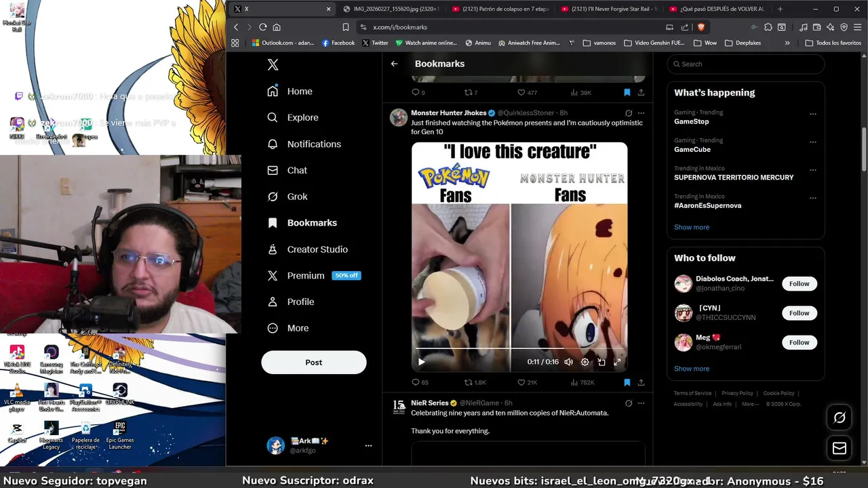The image size is (868, 488).
Task: Open the Profile page
Action: coord(291,302)
